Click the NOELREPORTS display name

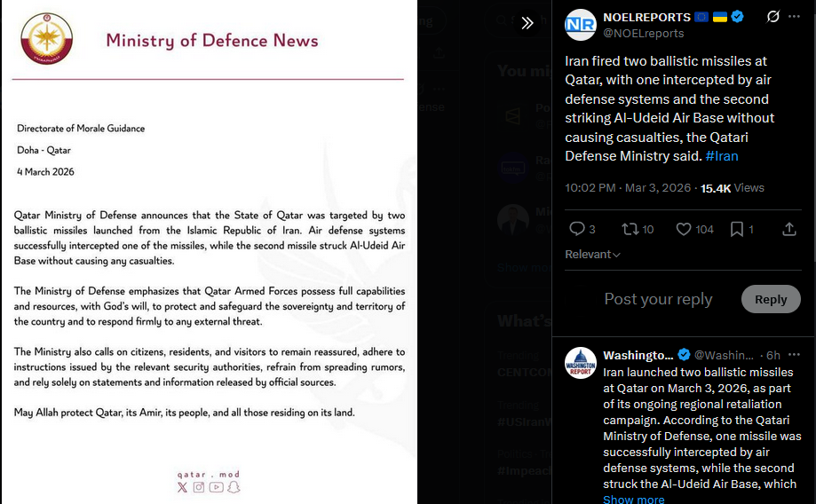(x=647, y=17)
